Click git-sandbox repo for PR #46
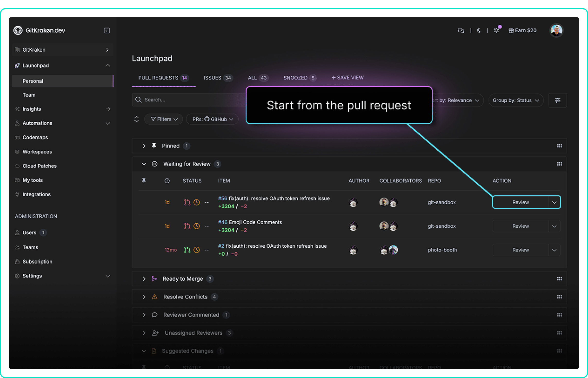The image size is (588, 378). [x=442, y=226]
